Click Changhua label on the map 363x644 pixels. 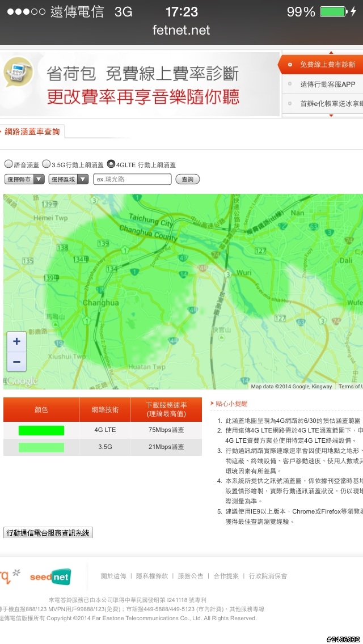point(101,303)
